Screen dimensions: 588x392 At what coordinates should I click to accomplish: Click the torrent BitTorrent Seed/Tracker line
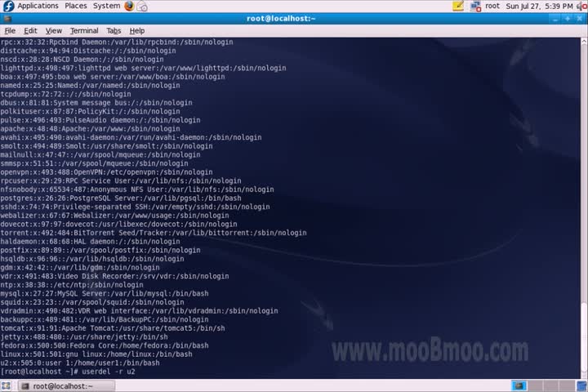(154, 233)
